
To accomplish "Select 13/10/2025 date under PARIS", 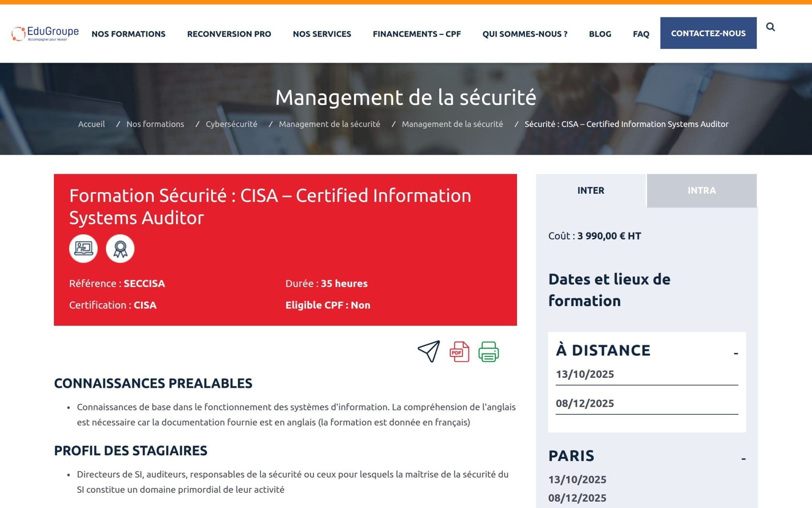I will 577,479.
